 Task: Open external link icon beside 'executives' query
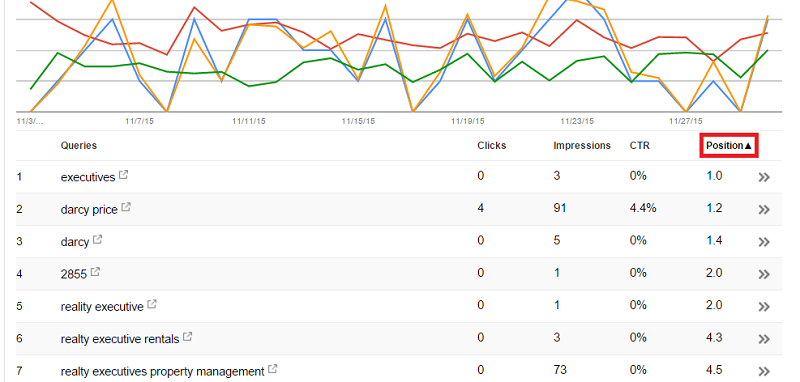(123, 175)
